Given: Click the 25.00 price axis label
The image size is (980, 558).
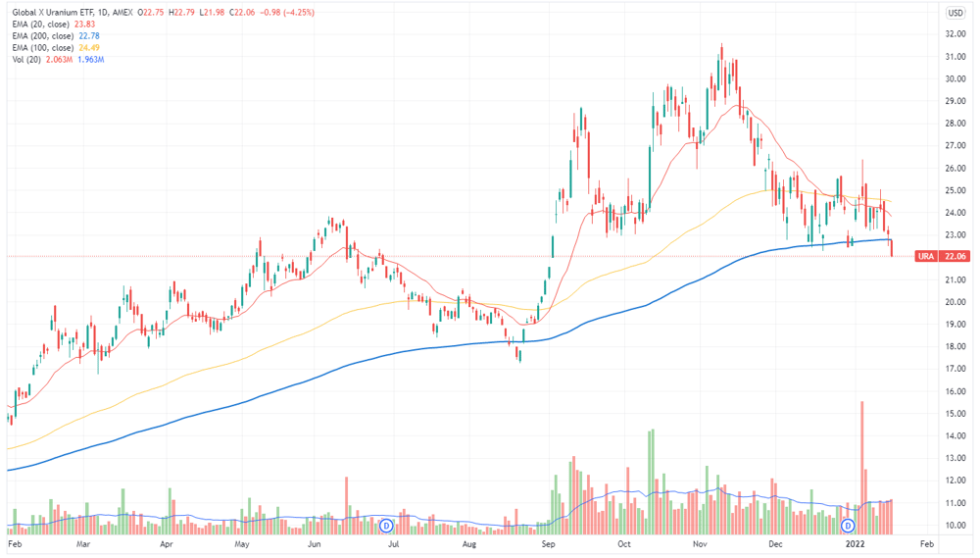Looking at the screenshot, I should (955, 191).
